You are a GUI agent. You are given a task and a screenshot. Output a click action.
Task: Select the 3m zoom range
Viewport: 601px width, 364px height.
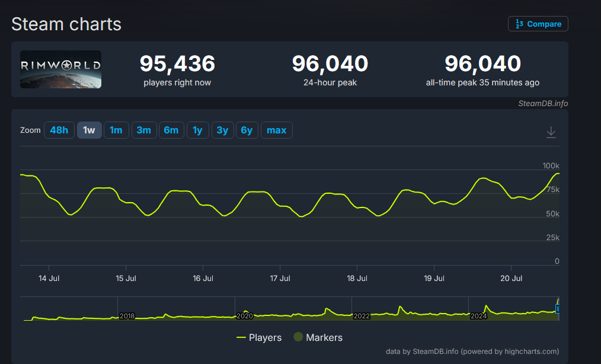(144, 130)
